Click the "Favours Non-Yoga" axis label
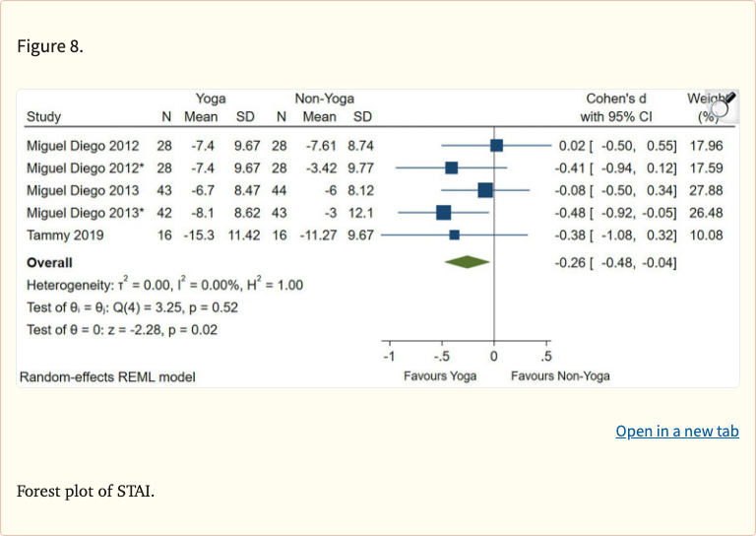Image resolution: width=756 pixels, height=536 pixels. (x=559, y=376)
